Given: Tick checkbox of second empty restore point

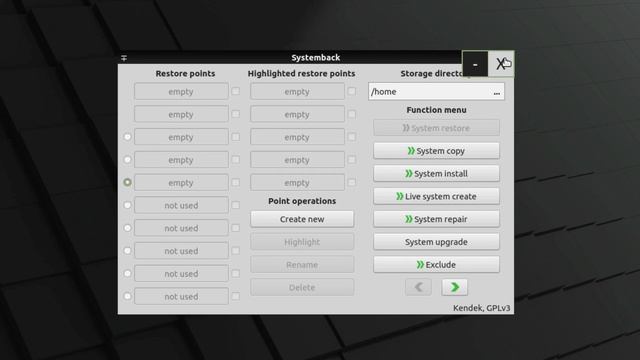Looking at the screenshot, I should pyautogui.click(x=236, y=114).
